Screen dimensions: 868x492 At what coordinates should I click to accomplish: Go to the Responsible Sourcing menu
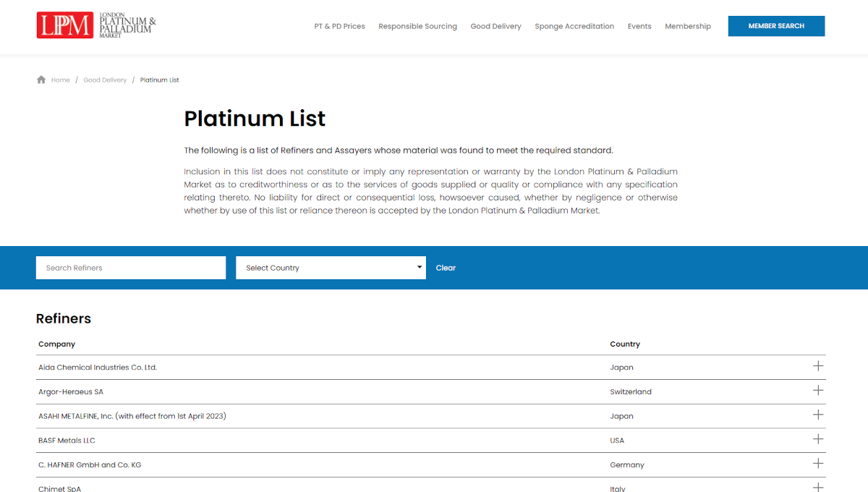pos(417,26)
